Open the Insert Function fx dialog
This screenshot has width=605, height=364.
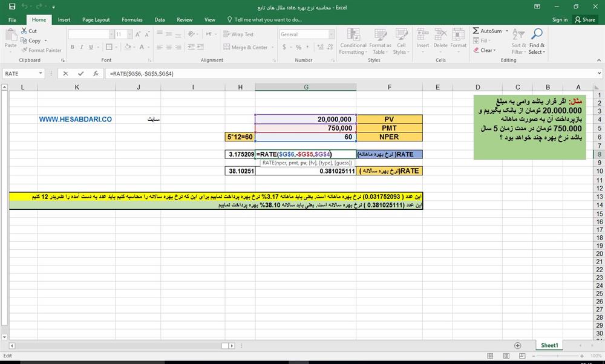tap(96, 74)
